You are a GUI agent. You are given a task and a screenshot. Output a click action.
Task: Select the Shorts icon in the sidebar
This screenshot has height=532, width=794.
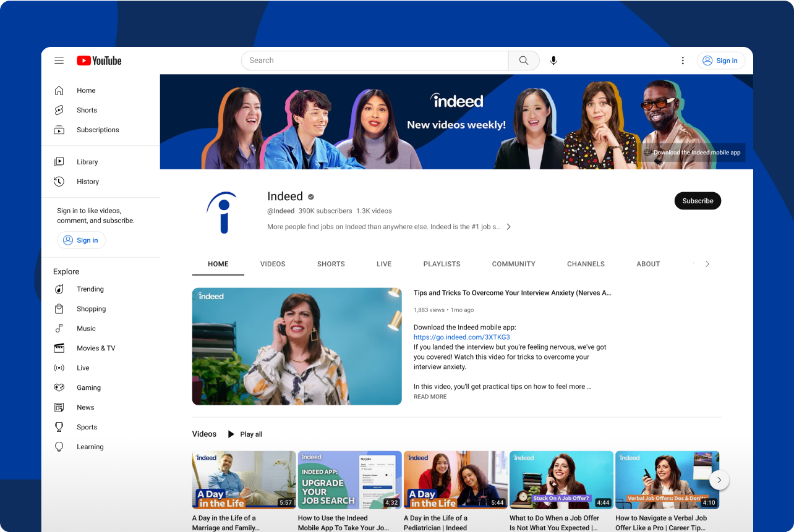click(x=59, y=110)
